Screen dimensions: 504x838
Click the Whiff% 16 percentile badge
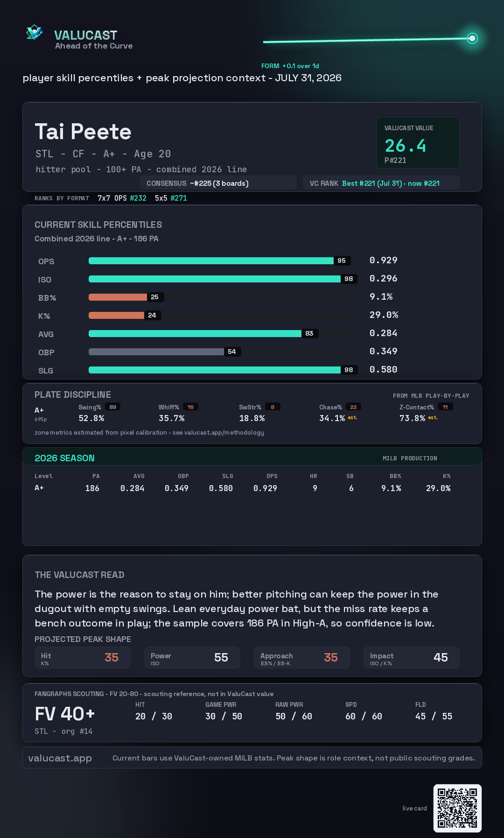pyautogui.click(x=190, y=407)
